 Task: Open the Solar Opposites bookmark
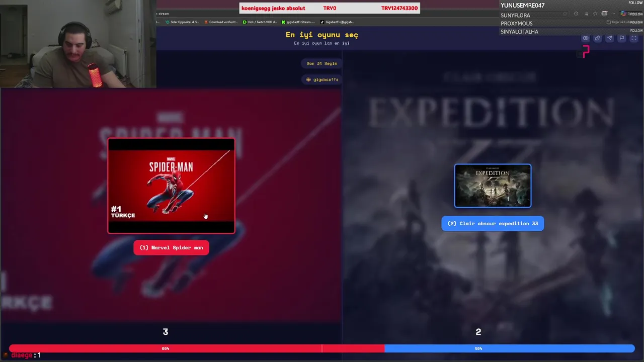point(182,22)
